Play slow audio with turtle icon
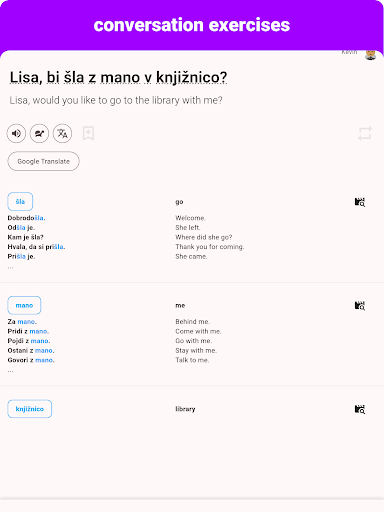This screenshot has height=512, width=384. click(x=39, y=133)
